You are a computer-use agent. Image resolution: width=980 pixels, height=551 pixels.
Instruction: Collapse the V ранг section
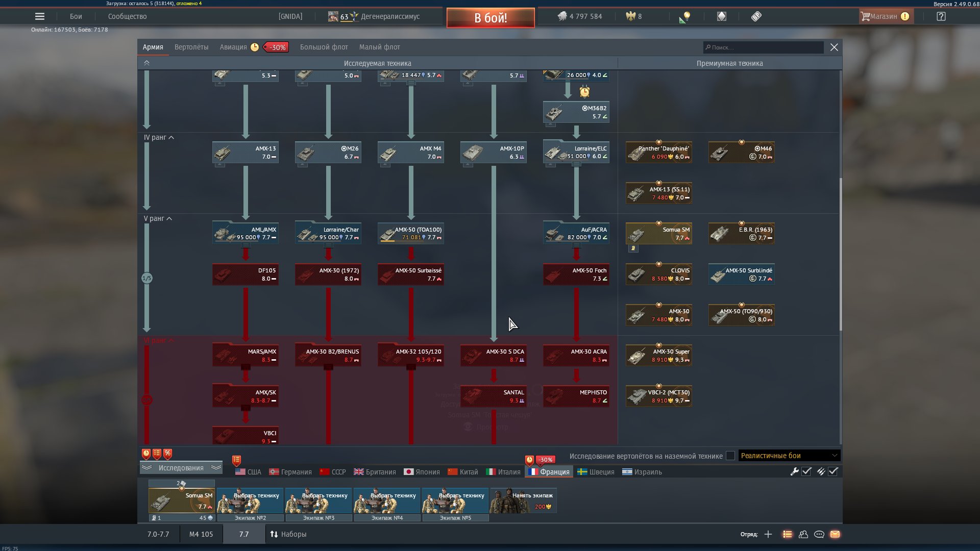(169, 218)
